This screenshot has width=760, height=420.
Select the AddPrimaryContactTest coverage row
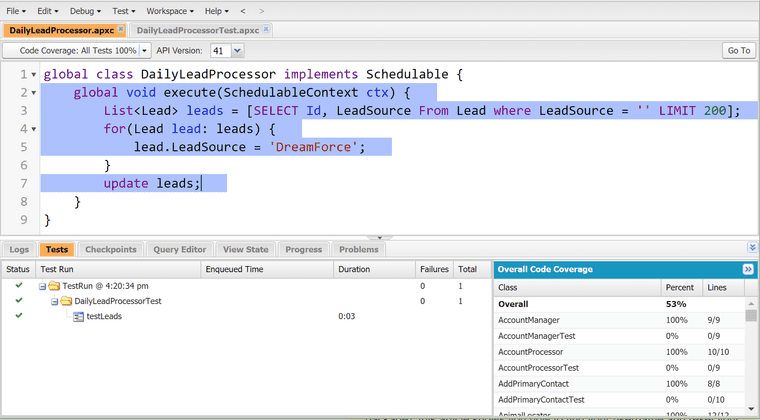pos(619,400)
